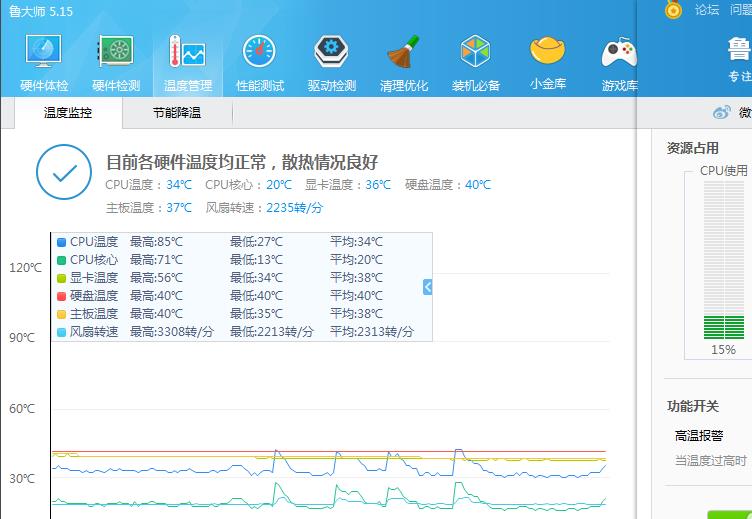
Task: Open the 驱动检测 driver detection icon
Action: click(332, 53)
